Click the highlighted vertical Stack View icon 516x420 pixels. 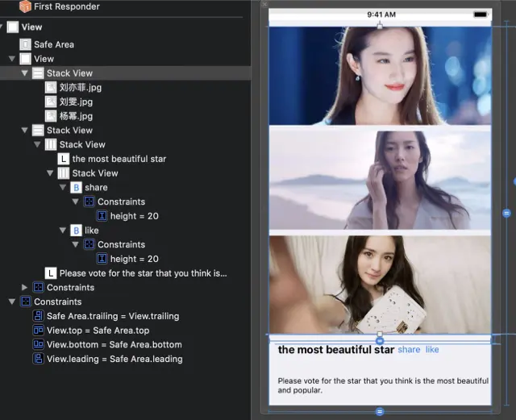tap(38, 73)
